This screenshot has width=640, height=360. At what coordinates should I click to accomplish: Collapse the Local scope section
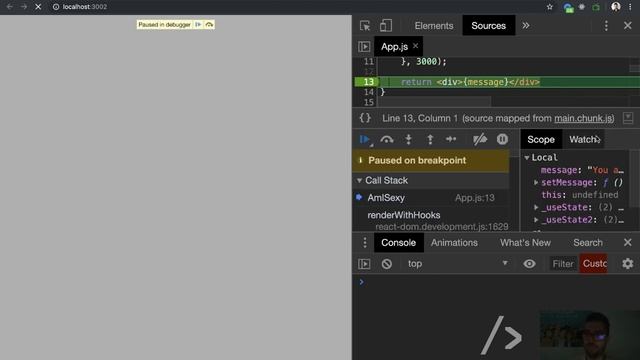point(527,158)
